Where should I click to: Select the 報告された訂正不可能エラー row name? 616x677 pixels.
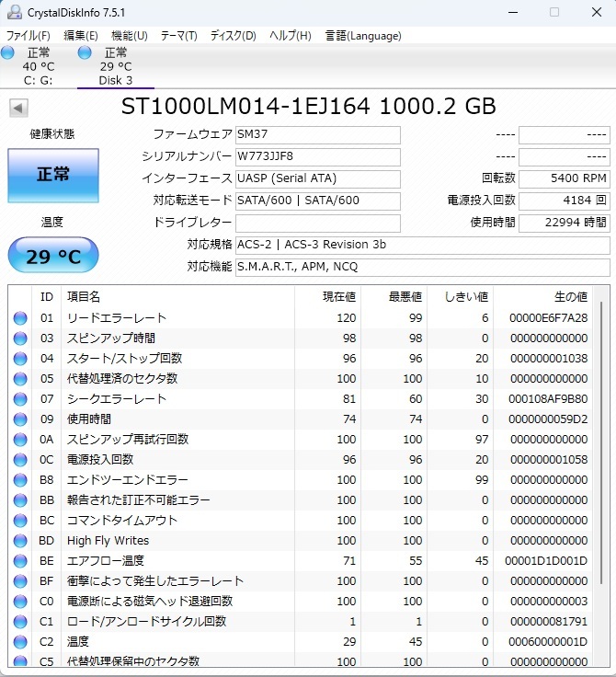click(139, 500)
